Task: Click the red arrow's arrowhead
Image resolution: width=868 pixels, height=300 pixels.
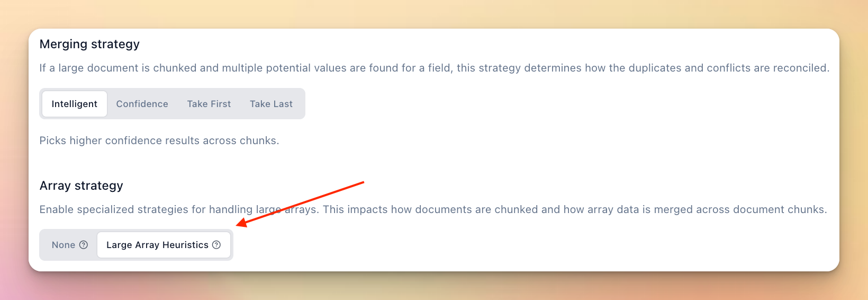Action: pyautogui.click(x=239, y=224)
